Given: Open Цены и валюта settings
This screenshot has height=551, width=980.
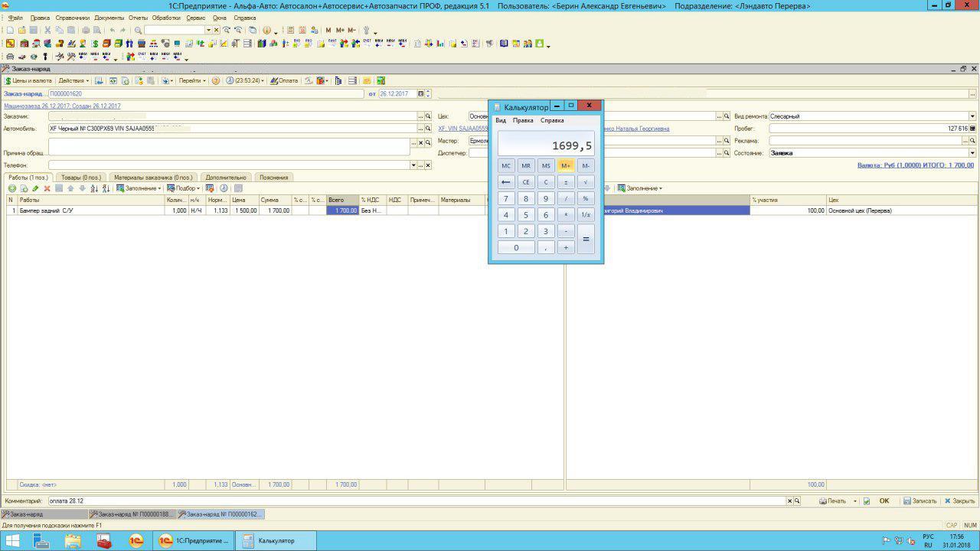Looking at the screenshot, I should [28, 80].
